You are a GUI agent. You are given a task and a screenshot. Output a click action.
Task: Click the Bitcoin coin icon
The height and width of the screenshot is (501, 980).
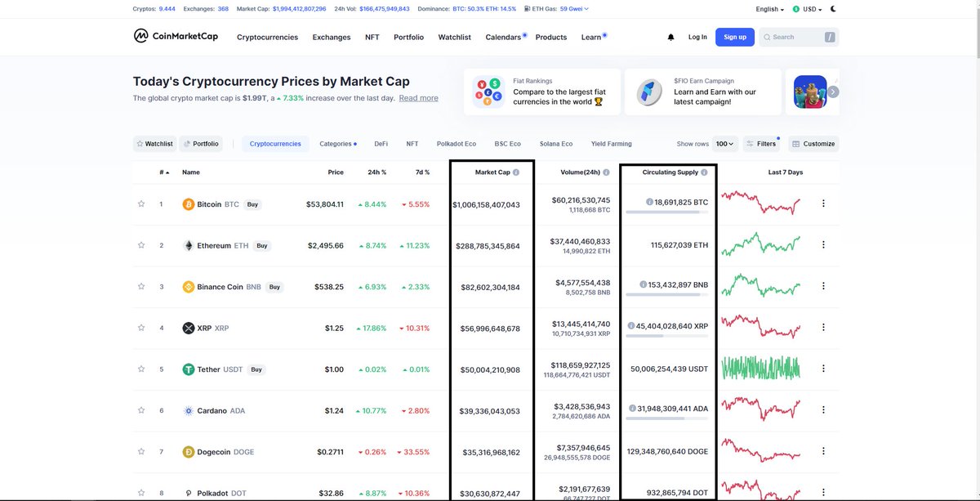click(x=189, y=204)
